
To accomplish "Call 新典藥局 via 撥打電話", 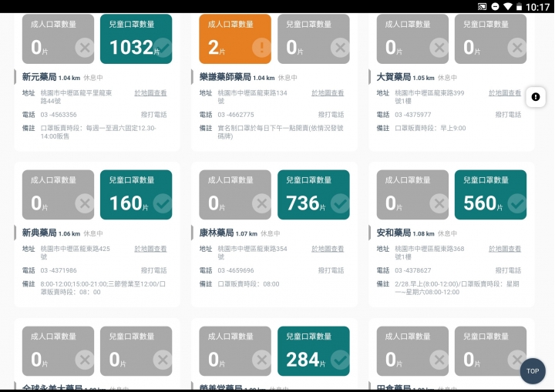I will [x=153, y=270].
